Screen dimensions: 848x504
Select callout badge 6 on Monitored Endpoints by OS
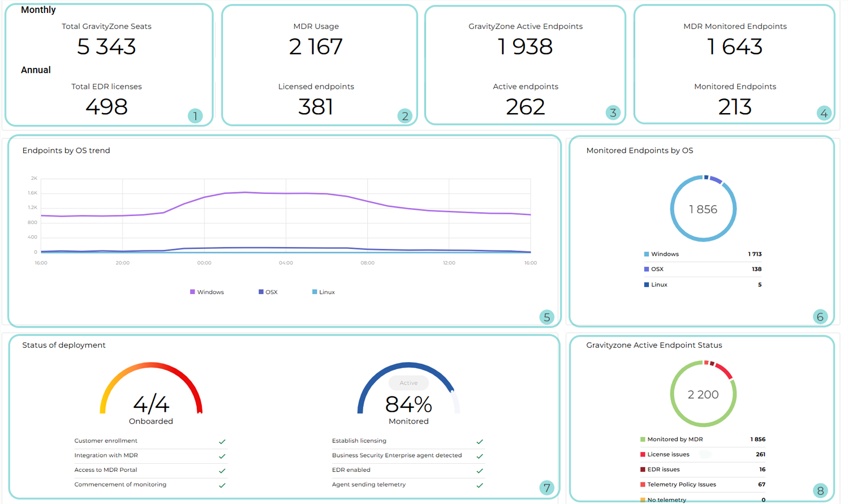(820, 317)
